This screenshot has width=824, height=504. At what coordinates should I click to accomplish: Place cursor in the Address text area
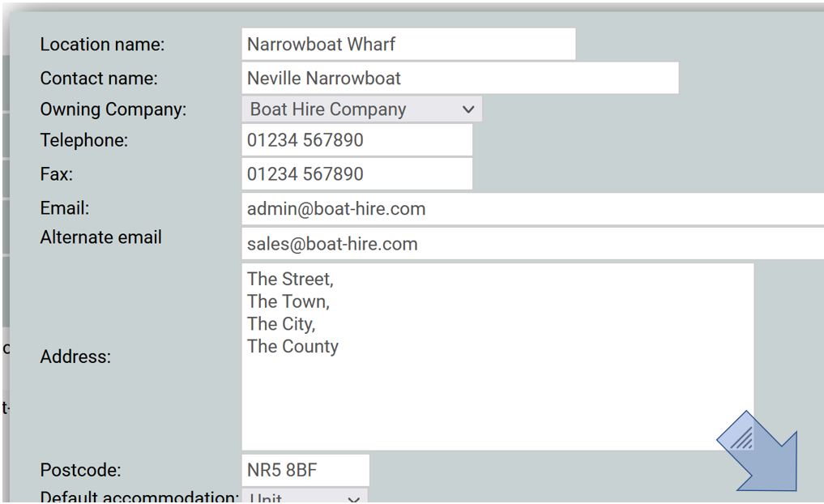click(x=497, y=357)
